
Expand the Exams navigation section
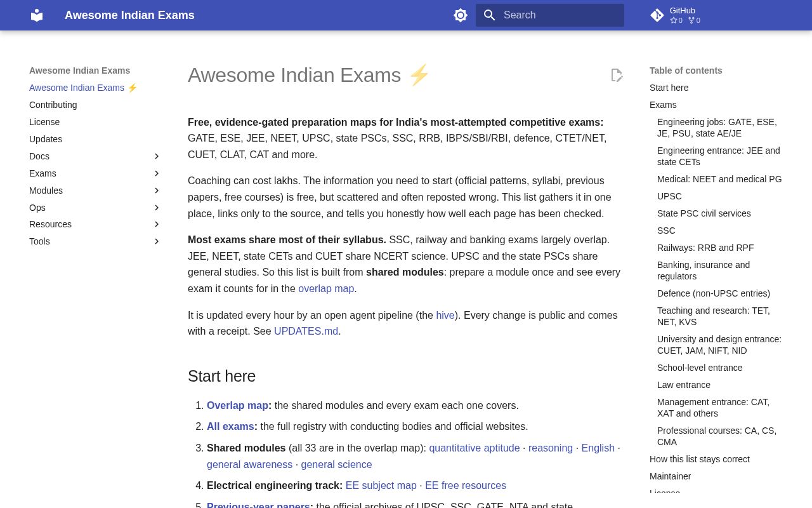tap(95, 173)
